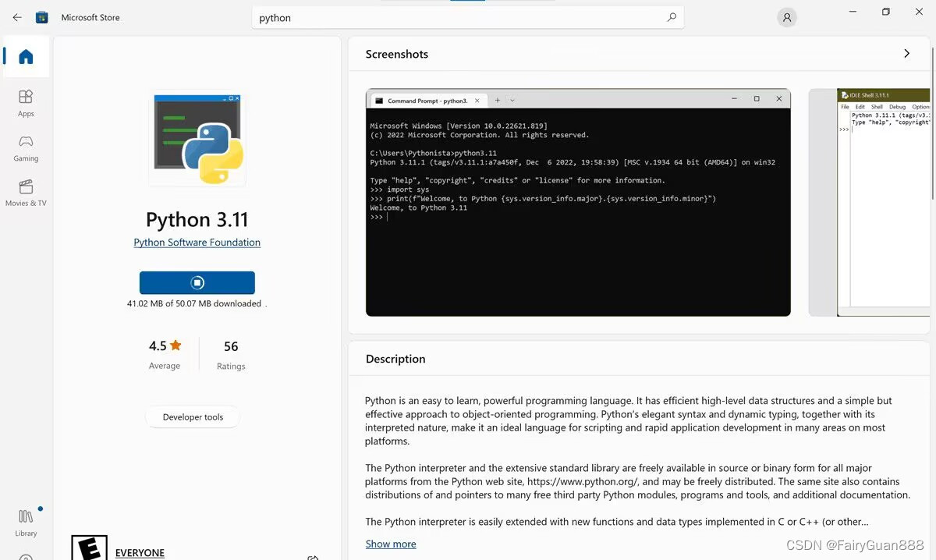Navigate back with the back arrow
936x560 pixels.
[x=17, y=17]
